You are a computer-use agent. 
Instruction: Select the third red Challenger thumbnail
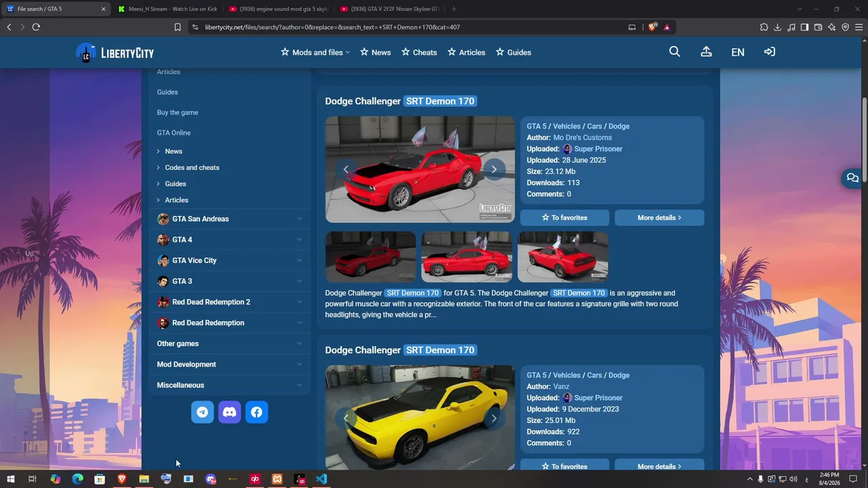pyautogui.click(x=563, y=257)
